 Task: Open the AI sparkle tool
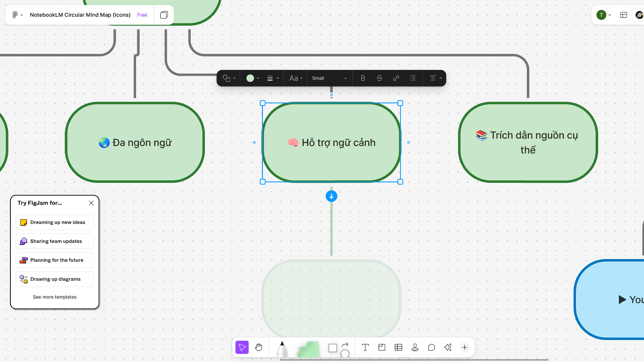point(448,348)
